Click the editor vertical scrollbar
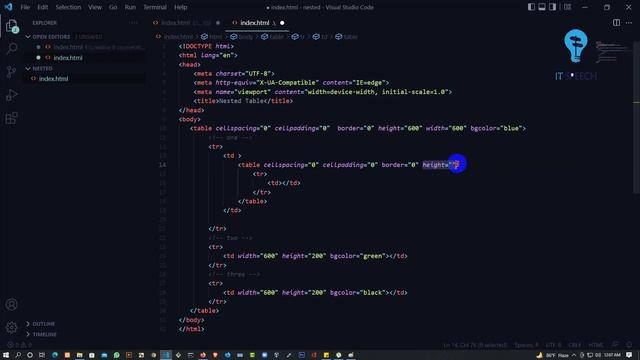This screenshot has height=360, width=640. coord(637,118)
